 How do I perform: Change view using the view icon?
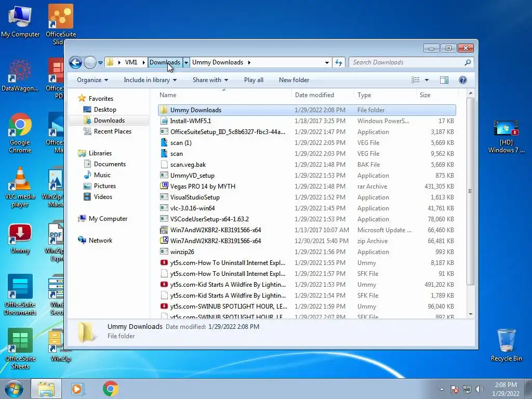(415, 80)
